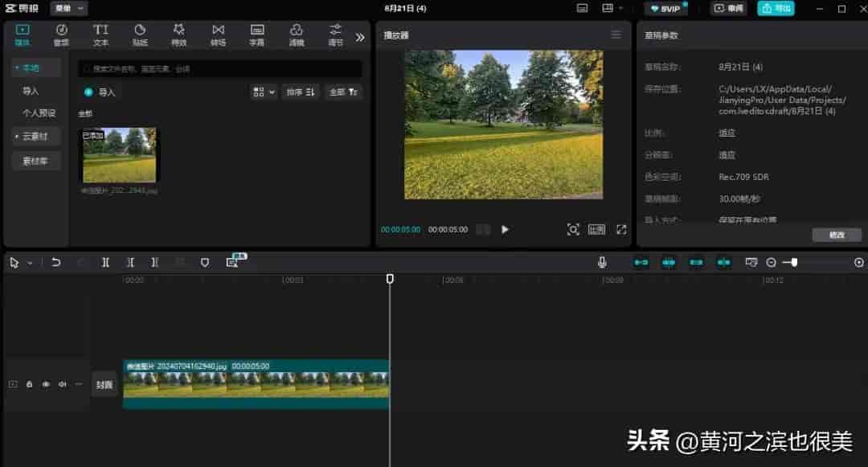Enter fullscreen preview mode
868x467 pixels.
(621, 230)
